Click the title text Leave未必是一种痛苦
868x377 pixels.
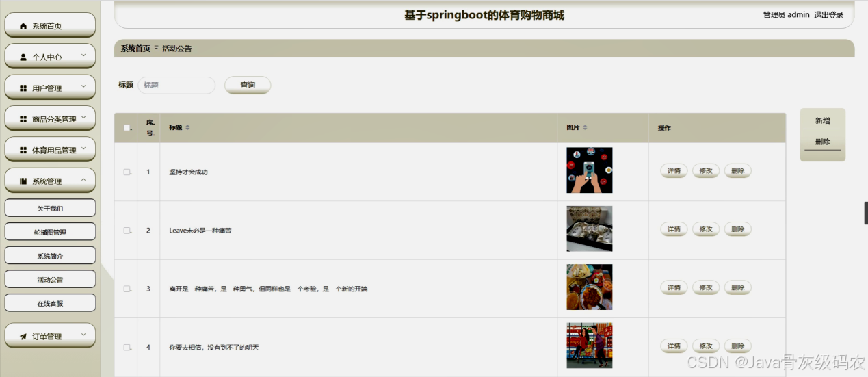tap(200, 231)
